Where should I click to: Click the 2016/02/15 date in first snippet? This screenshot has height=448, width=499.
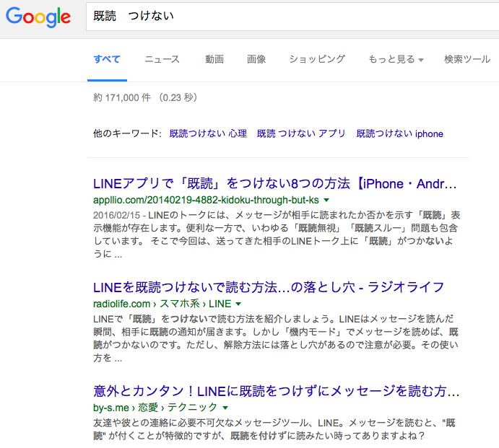point(116,215)
